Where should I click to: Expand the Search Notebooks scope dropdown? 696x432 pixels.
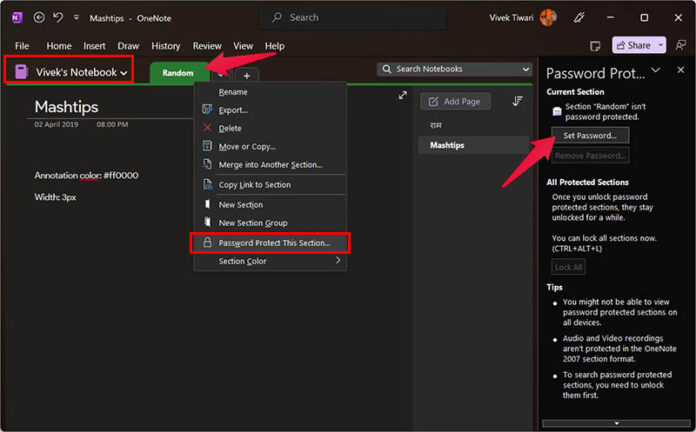click(x=526, y=69)
